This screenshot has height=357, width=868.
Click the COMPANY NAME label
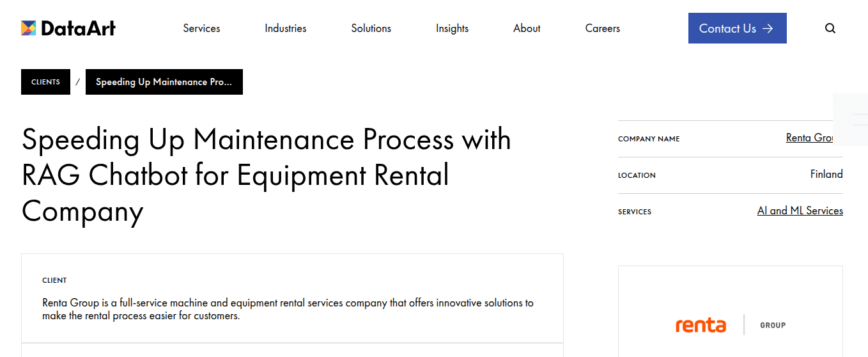pyautogui.click(x=649, y=139)
